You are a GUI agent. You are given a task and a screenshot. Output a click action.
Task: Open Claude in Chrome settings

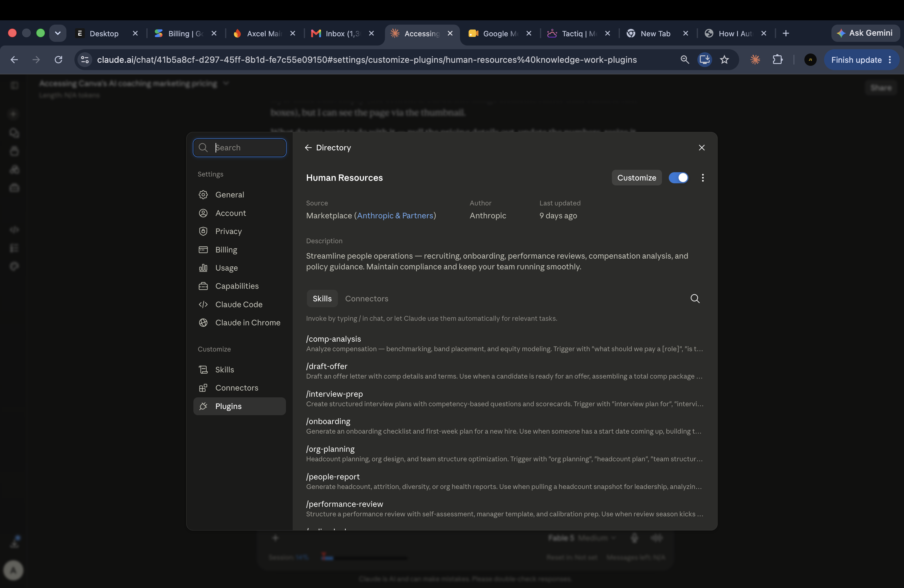pyautogui.click(x=239, y=323)
